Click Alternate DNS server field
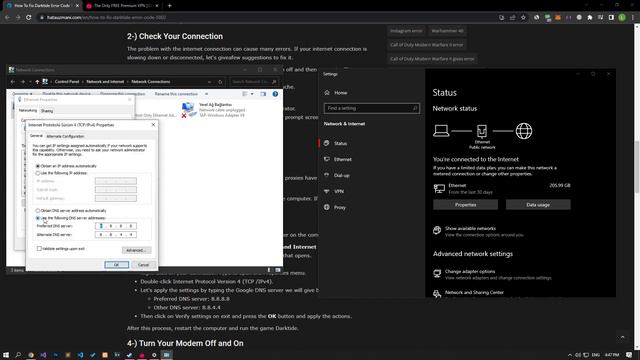This screenshot has height=360, width=640. 116,235
